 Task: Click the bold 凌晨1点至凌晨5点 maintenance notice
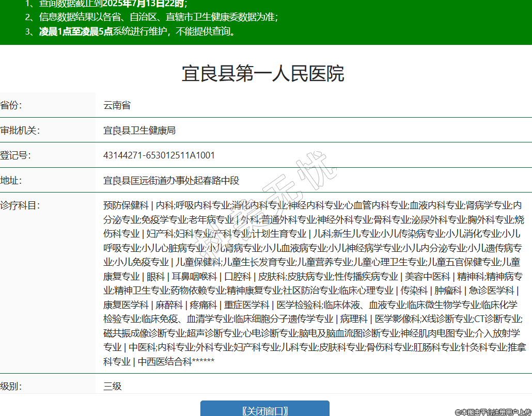pyautogui.click(x=76, y=31)
